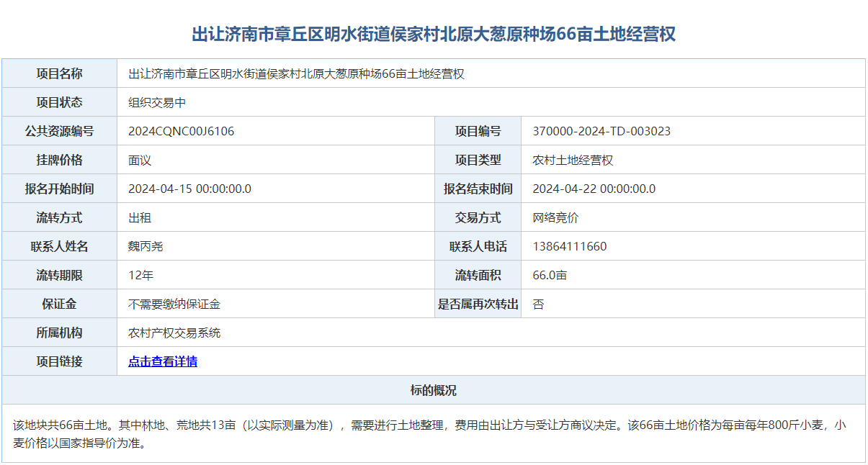
Task: Click the 项目编号 label
Action: [478, 131]
